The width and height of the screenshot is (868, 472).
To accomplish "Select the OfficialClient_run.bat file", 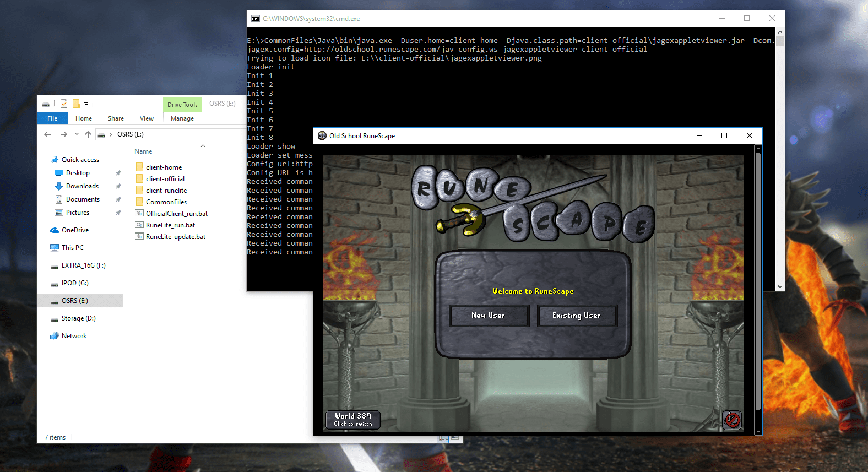I will click(x=177, y=214).
